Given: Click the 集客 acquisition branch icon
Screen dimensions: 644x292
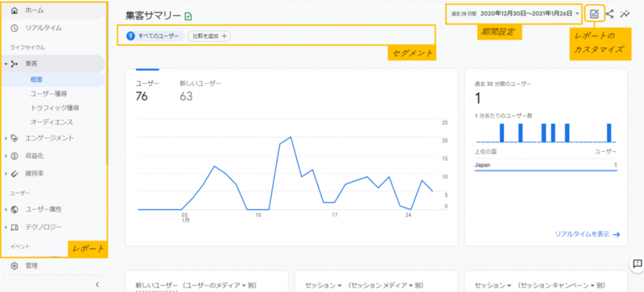Looking at the screenshot, I should (x=14, y=64).
